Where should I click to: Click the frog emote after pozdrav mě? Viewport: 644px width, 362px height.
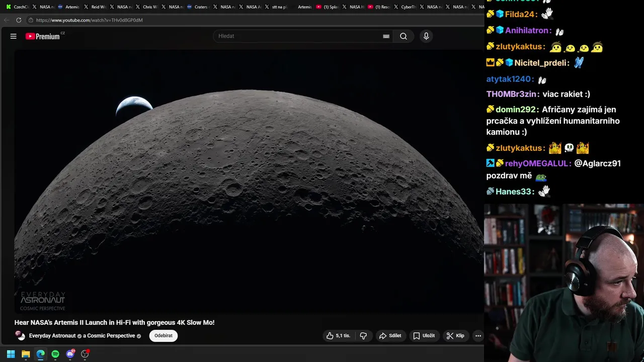(x=541, y=176)
